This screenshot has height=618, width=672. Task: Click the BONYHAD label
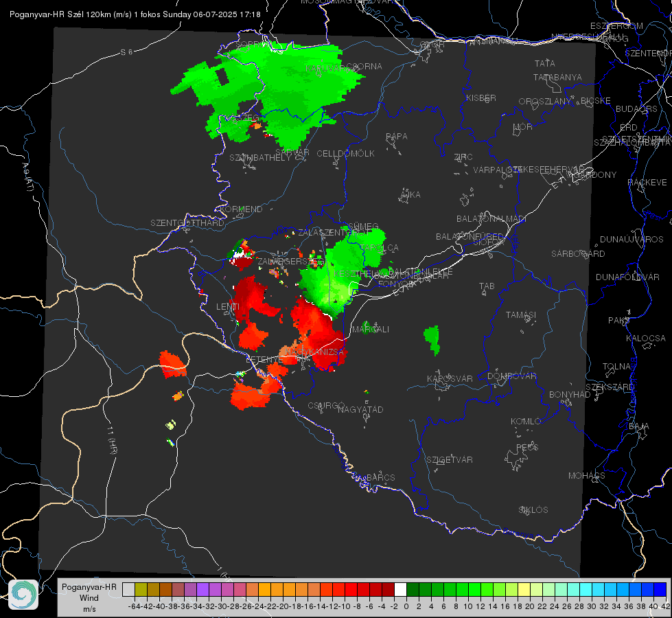570,394
